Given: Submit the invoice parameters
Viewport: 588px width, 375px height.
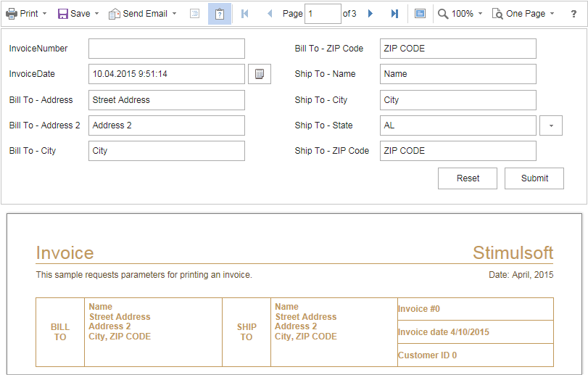Looking at the screenshot, I should point(534,178).
